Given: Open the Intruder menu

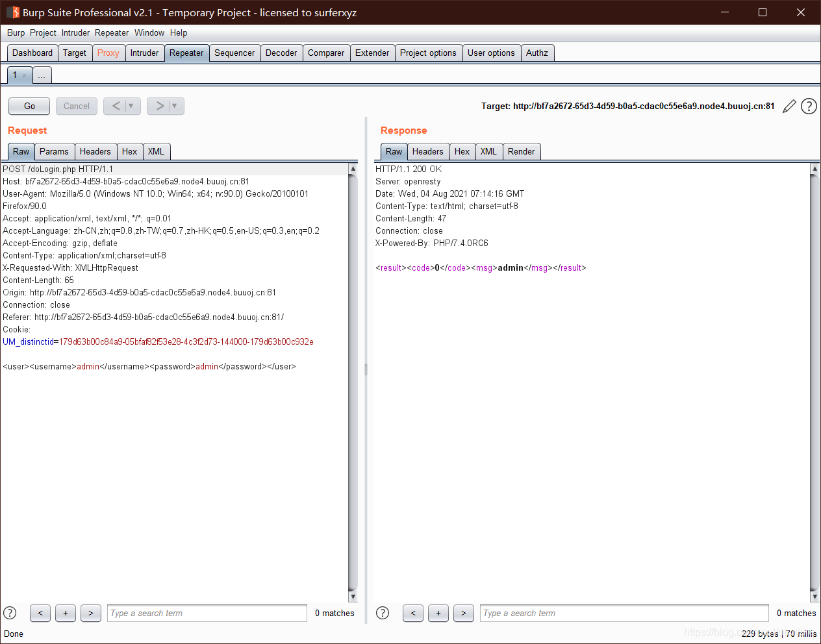Looking at the screenshot, I should tap(76, 32).
